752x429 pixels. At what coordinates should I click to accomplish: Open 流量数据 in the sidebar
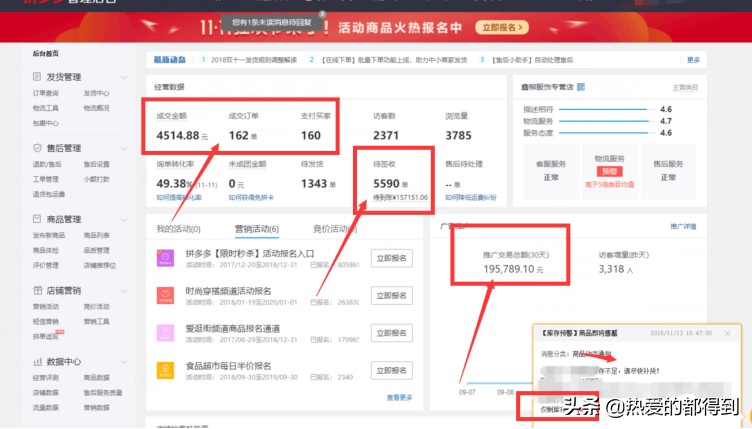[46, 407]
